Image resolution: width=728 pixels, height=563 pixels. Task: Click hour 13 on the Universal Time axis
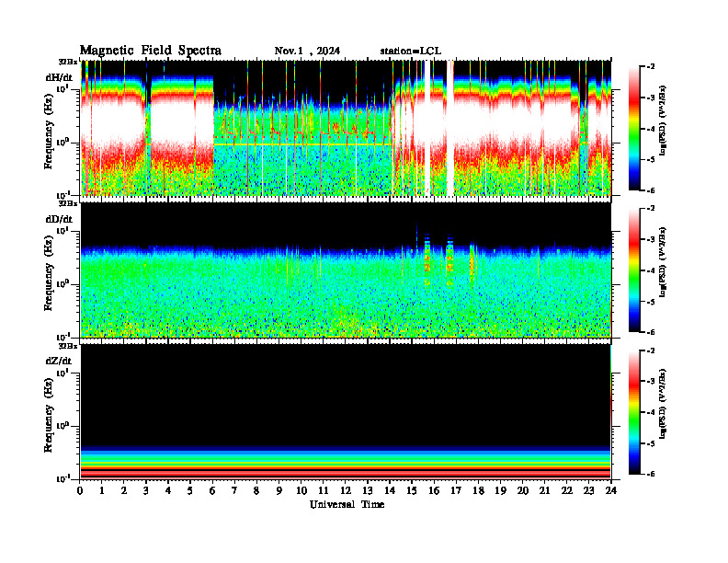pyautogui.click(x=368, y=490)
